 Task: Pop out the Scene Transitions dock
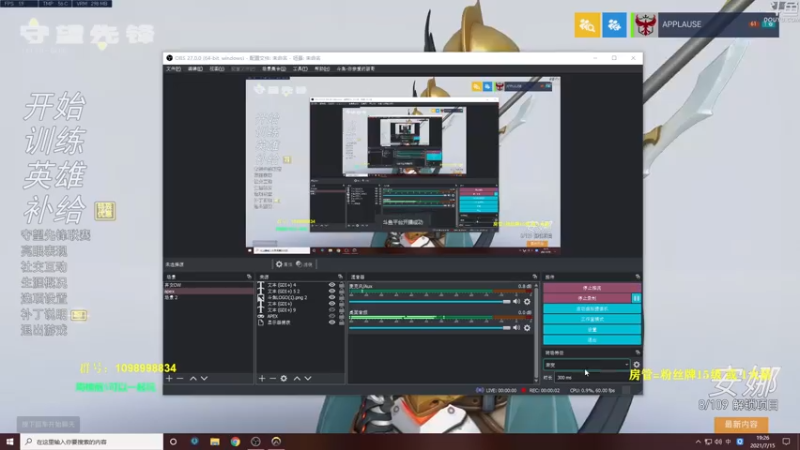637,353
